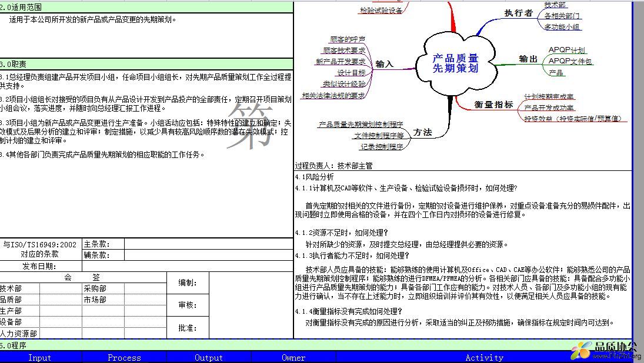The image size is (644, 363).
Task: Click the text "适用于本公司所开发的新产品或产品变更的先期策划。"
Action: pyautogui.click(x=93, y=19)
